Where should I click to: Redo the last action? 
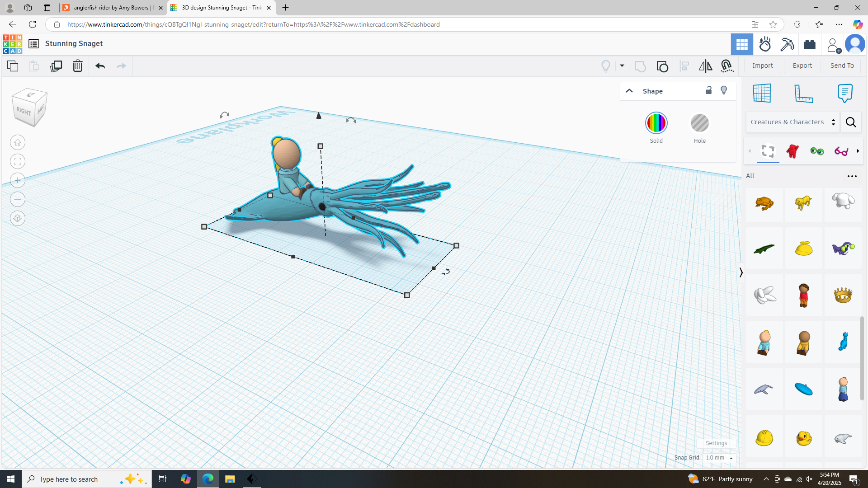tap(121, 66)
